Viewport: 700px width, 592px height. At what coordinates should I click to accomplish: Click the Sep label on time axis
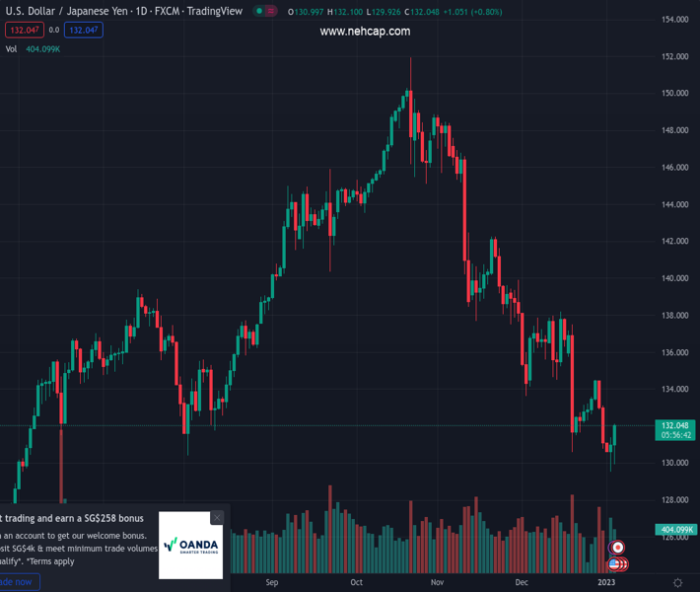(272, 582)
